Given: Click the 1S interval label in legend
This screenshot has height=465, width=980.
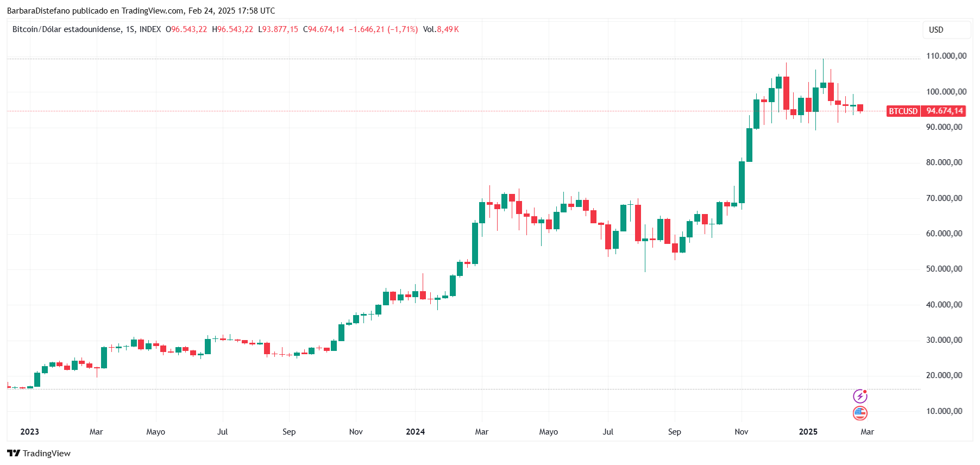Looking at the screenshot, I should pyautogui.click(x=130, y=29).
